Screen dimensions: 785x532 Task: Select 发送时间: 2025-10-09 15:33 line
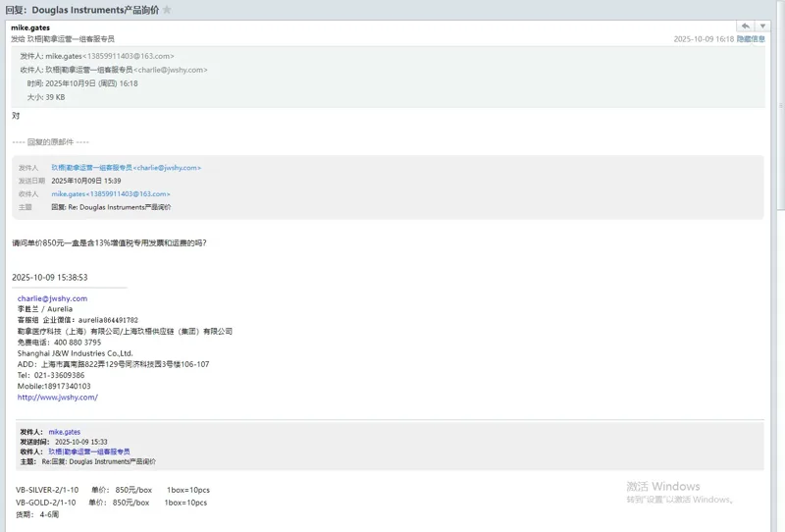tap(64, 442)
